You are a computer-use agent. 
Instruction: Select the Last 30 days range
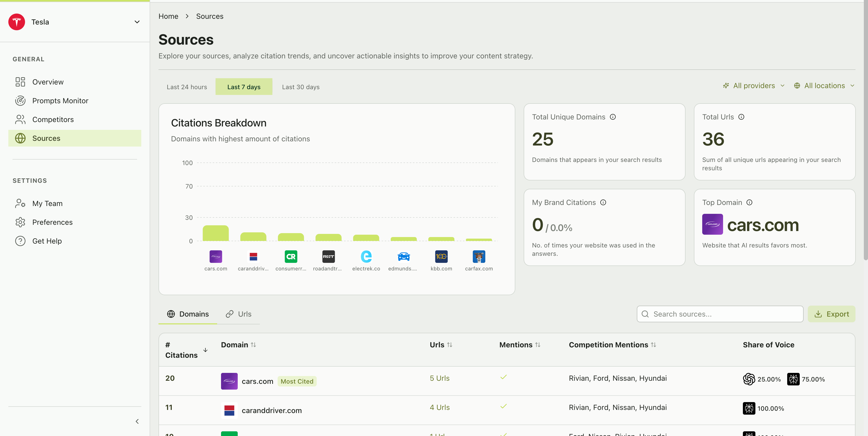pyautogui.click(x=301, y=87)
